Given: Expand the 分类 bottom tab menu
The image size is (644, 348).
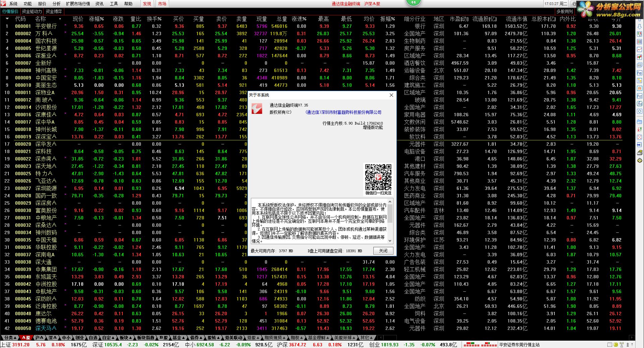Looking at the screenshot, I should (x=9, y=338).
